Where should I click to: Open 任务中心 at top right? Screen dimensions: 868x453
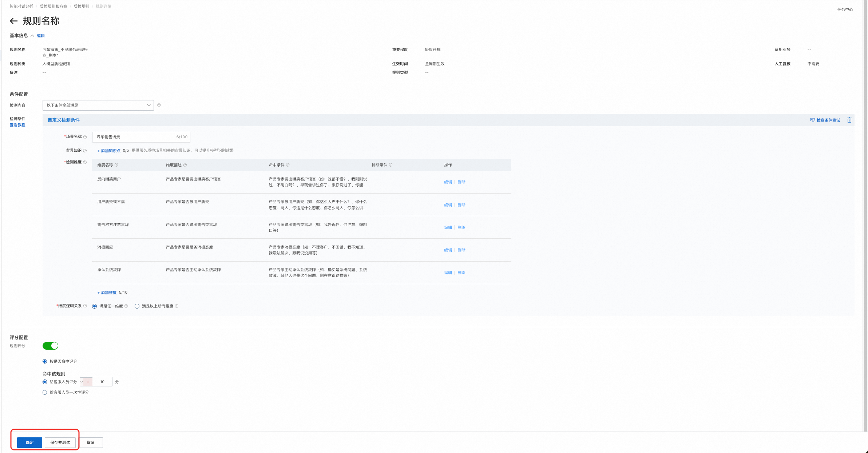coord(845,9)
